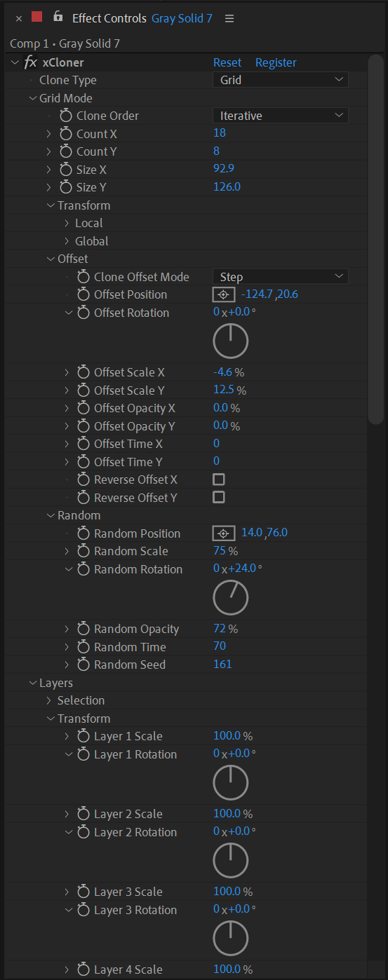This screenshot has height=980, width=388.
Task: Toggle the Layer 1 Scale stopwatch
Action: tap(83, 736)
